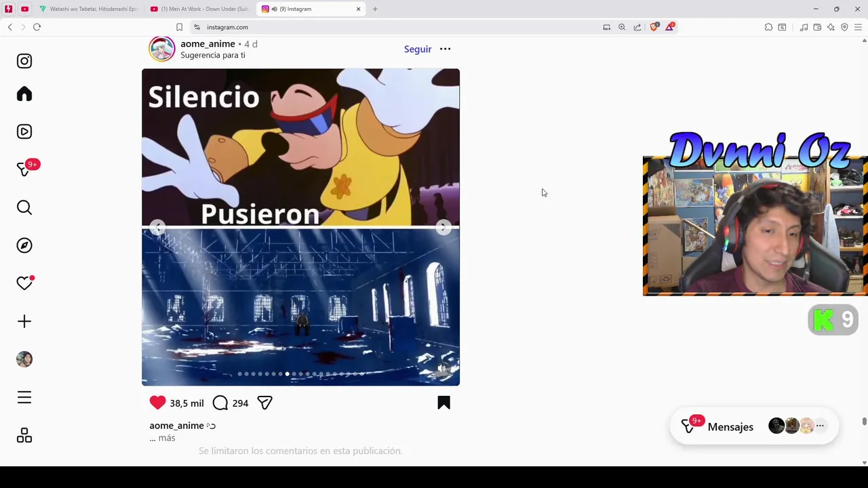The height and width of the screenshot is (488, 868).
Task: View site information icon beside instagram.com
Action: [197, 27]
